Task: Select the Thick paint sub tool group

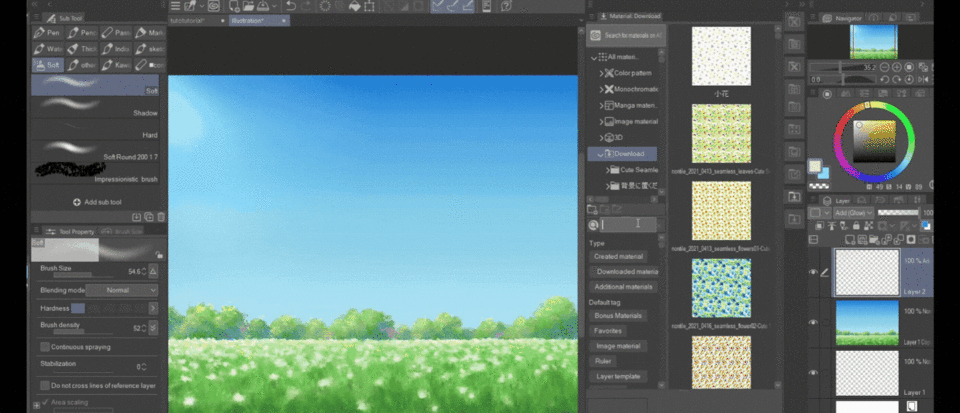Action: (x=81, y=48)
